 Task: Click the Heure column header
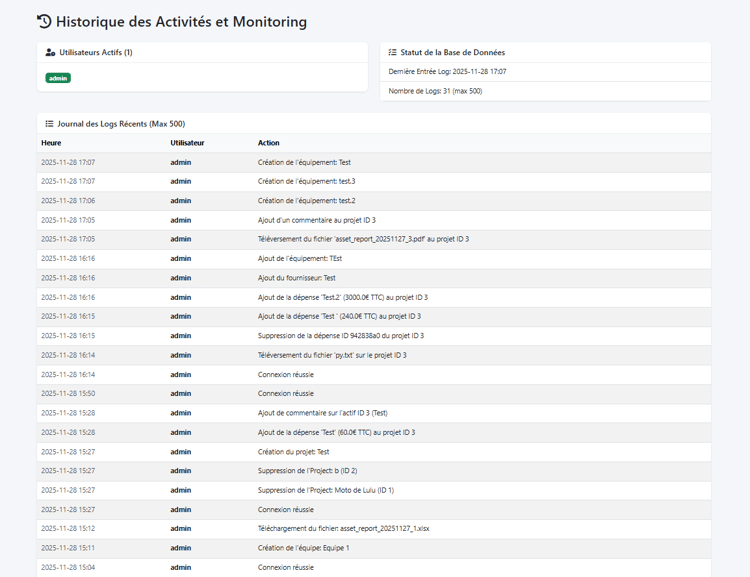pyautogui.click(x=51, y=143)
